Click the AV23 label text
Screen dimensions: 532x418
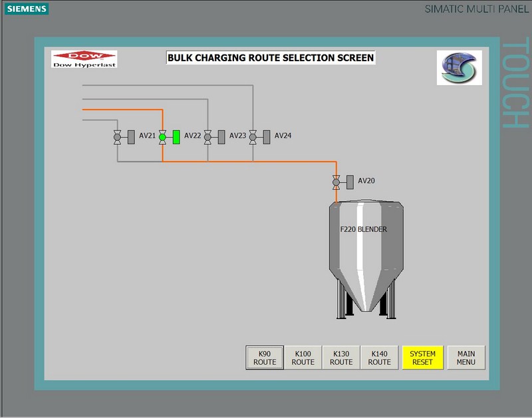coord(238,136)
